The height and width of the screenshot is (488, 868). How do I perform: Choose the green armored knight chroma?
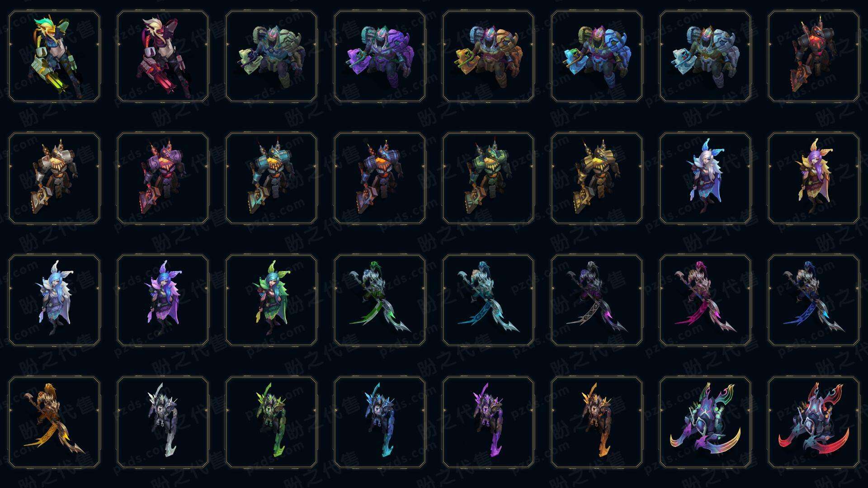pos(271,422)
